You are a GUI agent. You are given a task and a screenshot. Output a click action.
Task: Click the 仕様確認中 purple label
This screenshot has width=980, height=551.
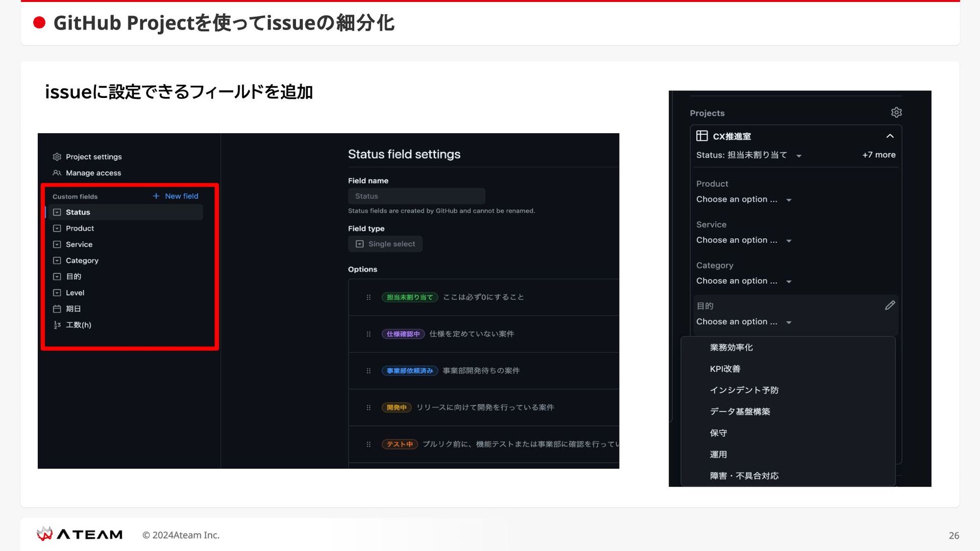tap(403, 334)
